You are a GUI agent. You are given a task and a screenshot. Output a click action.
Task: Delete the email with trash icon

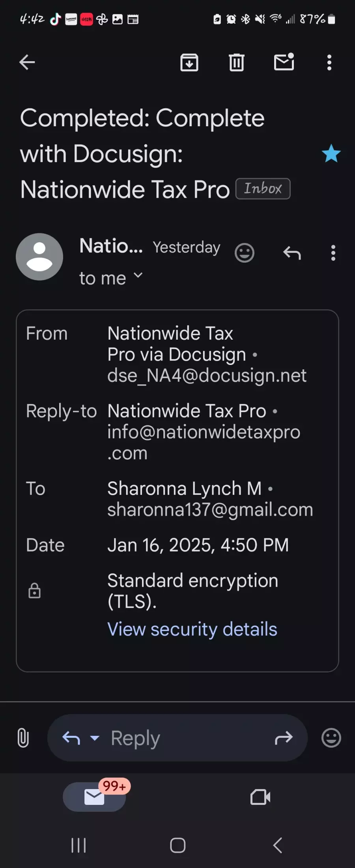point(237,62)
